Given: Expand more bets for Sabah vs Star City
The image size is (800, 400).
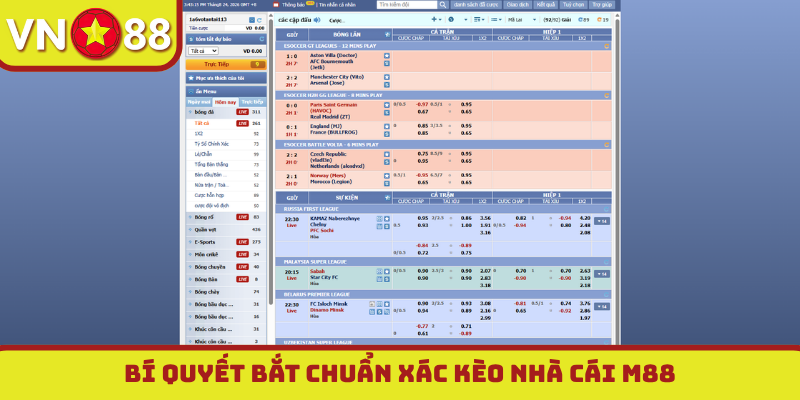Looking at the screenshot, I should tap(602, 274).
